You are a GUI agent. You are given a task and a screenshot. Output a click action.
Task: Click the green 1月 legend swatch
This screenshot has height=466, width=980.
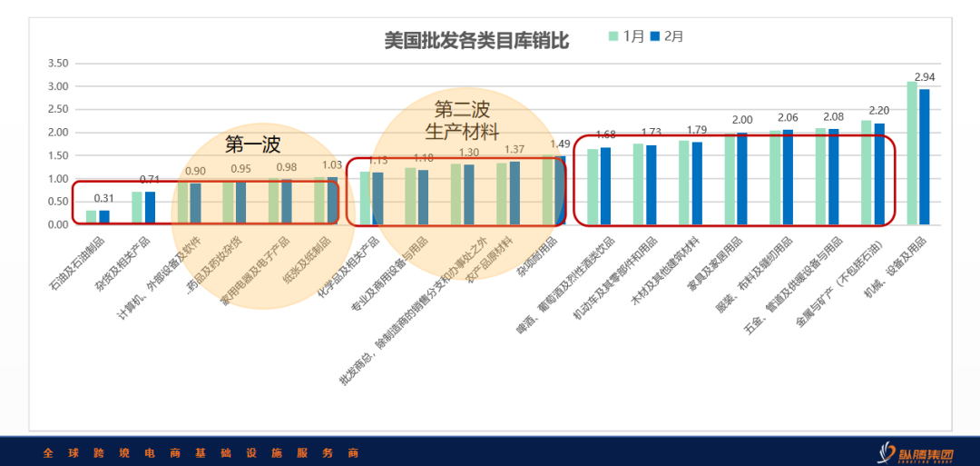pos(614,37)
